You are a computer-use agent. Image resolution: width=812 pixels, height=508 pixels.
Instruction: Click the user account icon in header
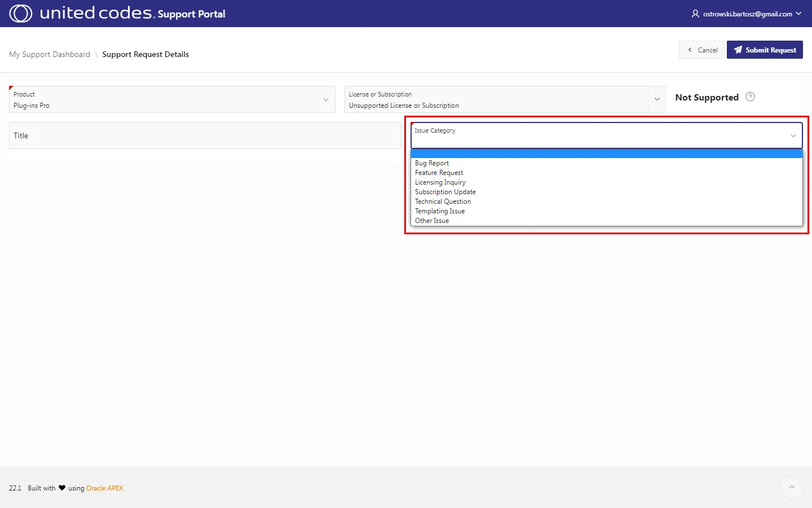click(x=695, y=14)
